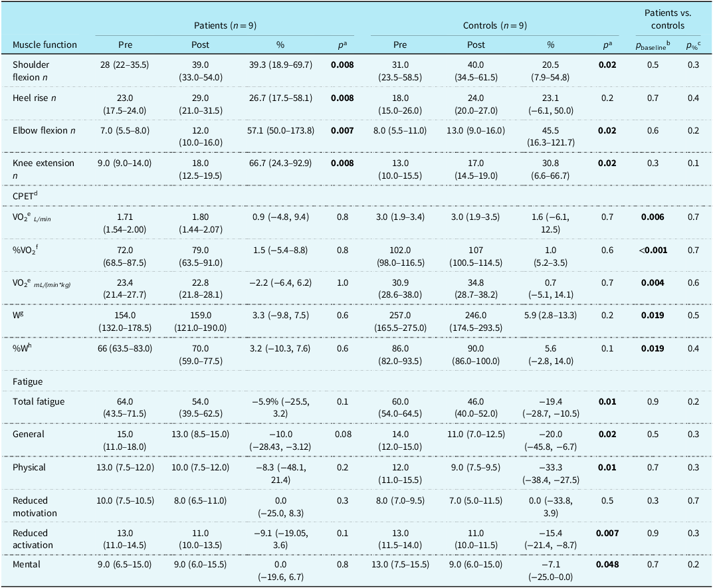Click the "Mental" row label
Viewport: 713px width, 588px height.
tap(27, 565)
